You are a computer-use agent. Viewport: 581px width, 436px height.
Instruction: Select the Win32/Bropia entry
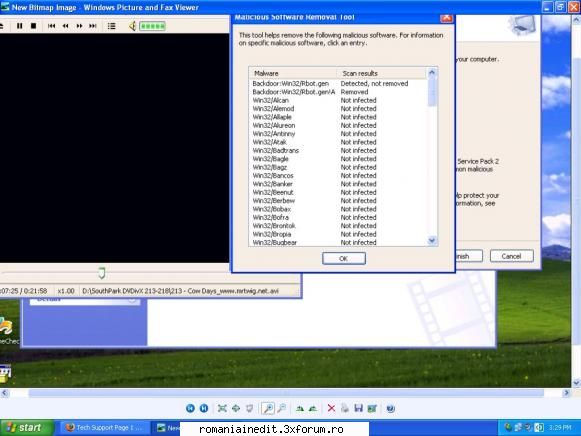tap(272, 234)
